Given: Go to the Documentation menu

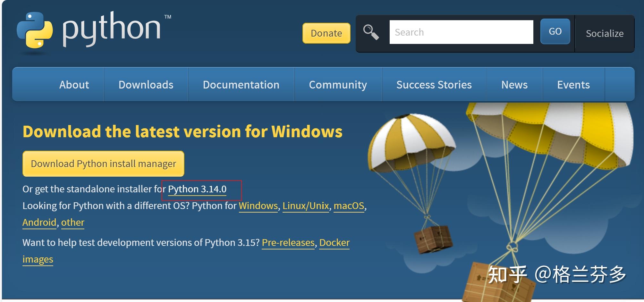Looking at the screenshot, I should point(241,85).
